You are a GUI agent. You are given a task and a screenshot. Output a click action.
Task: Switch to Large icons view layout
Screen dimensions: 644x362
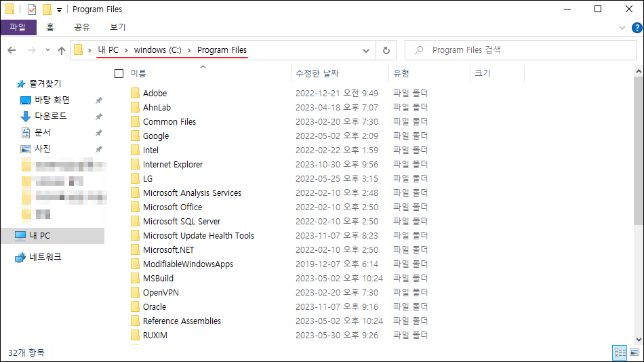click(x=635, y=353)
